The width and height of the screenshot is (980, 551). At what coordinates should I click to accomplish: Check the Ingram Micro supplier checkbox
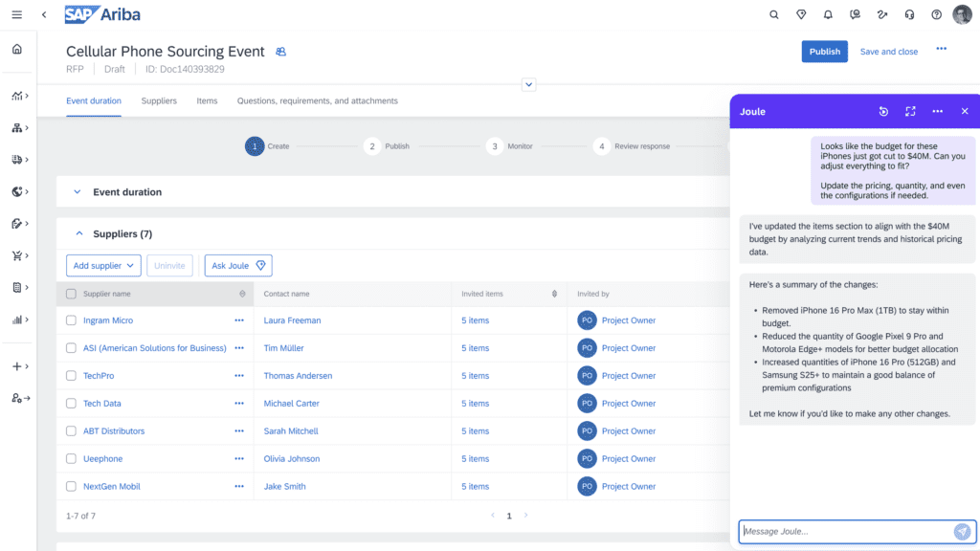coord(71,320)
